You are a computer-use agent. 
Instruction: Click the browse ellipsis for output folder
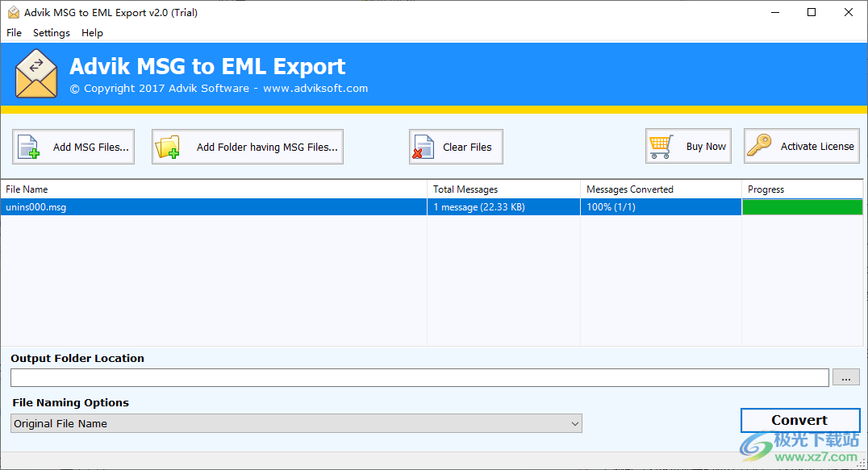(845, 376)
